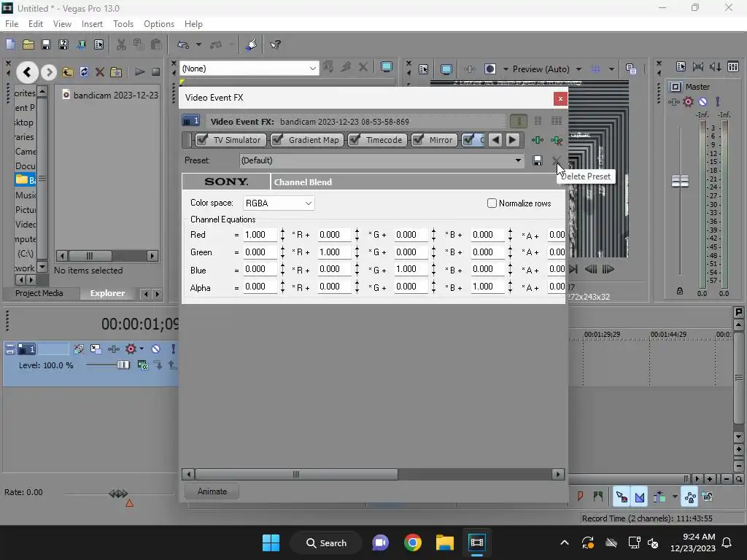Toggle the Channel Blend effect checkbox
Image resolution: width=747 pixels, height=560 pixels.
pyautogui.click(x=469, y=140)
